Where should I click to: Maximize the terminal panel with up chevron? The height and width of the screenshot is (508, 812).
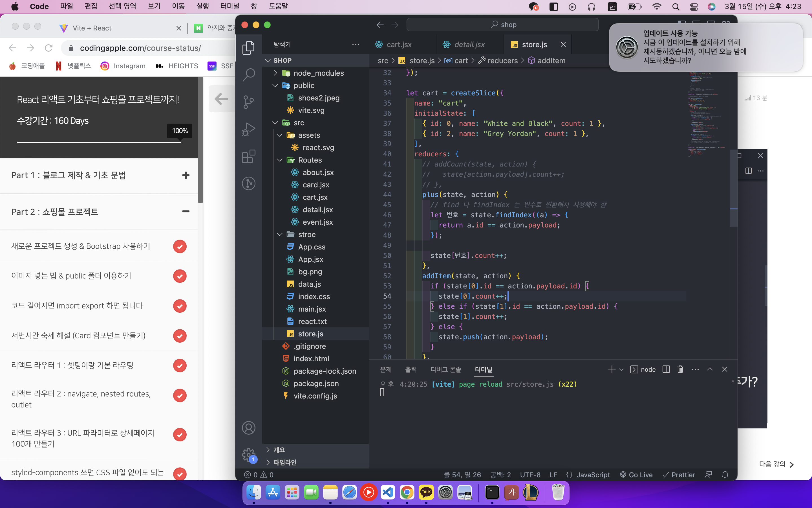pyautogui.click(x=710, y=369)
